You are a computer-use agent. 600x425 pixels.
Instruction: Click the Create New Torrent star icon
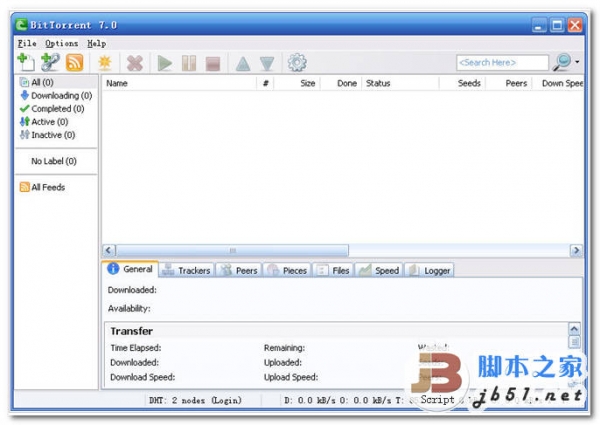tap(104, 63)
